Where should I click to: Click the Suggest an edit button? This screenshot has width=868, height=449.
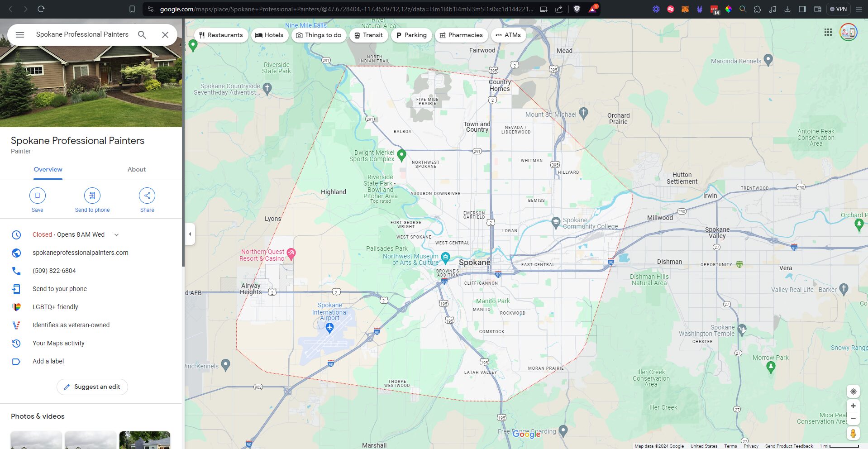click(x=92, y=387)
